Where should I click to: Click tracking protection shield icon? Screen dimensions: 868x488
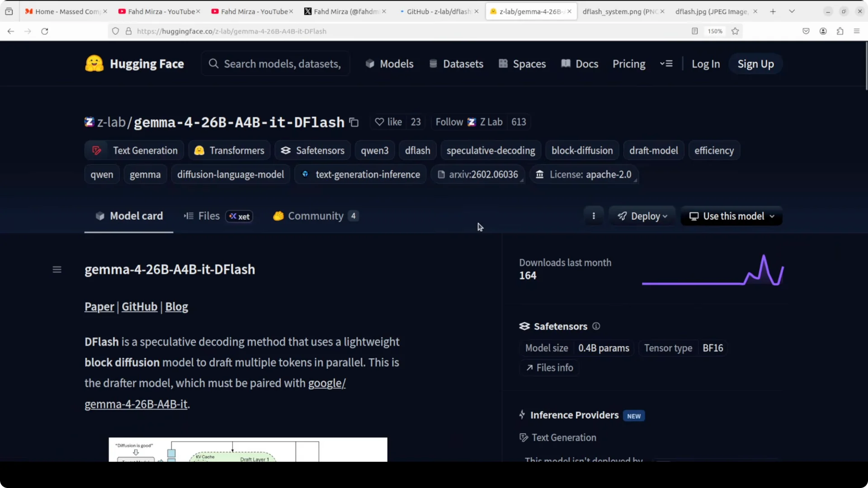point(116,31)
